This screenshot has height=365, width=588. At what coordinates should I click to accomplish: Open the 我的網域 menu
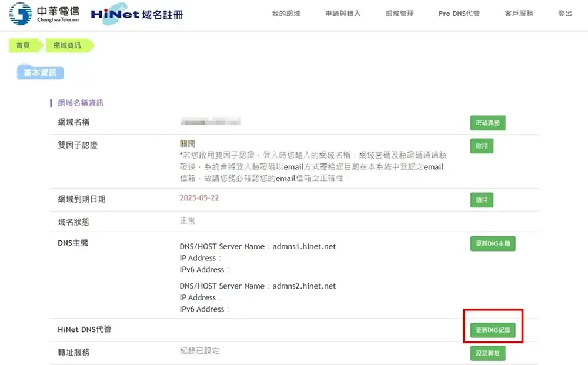click(286, 14)
